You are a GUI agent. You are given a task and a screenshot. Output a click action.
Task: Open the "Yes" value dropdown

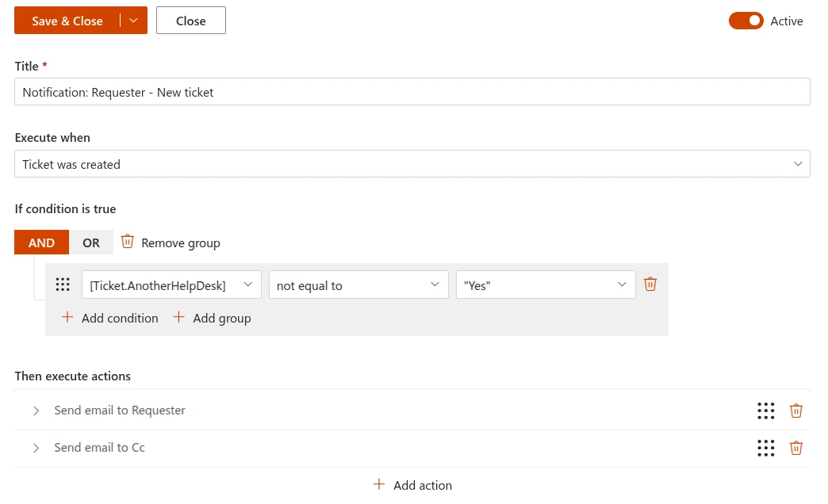click(546, 284)
